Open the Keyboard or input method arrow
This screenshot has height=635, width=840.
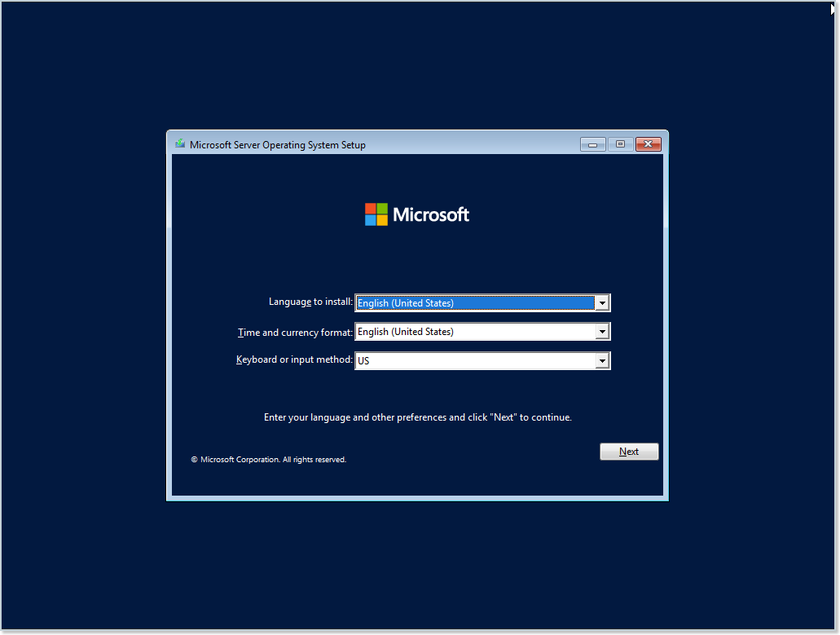coord(602,361)
